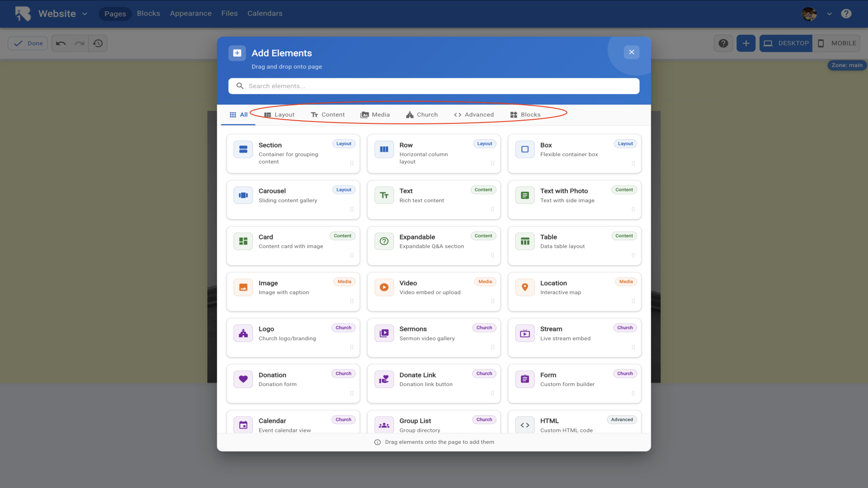Click the Search elements input field
868x488 pixels.
(x=434, y=86)
